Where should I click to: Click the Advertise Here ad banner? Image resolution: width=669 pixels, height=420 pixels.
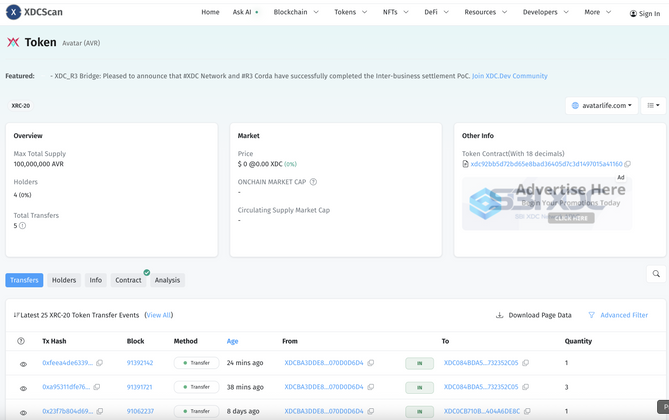[x=547, y=204]
